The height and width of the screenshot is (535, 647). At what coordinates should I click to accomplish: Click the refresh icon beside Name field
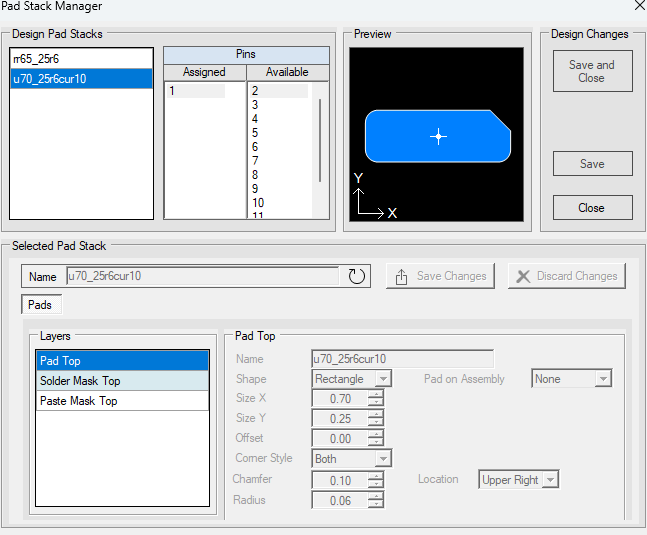pos(357,276)
